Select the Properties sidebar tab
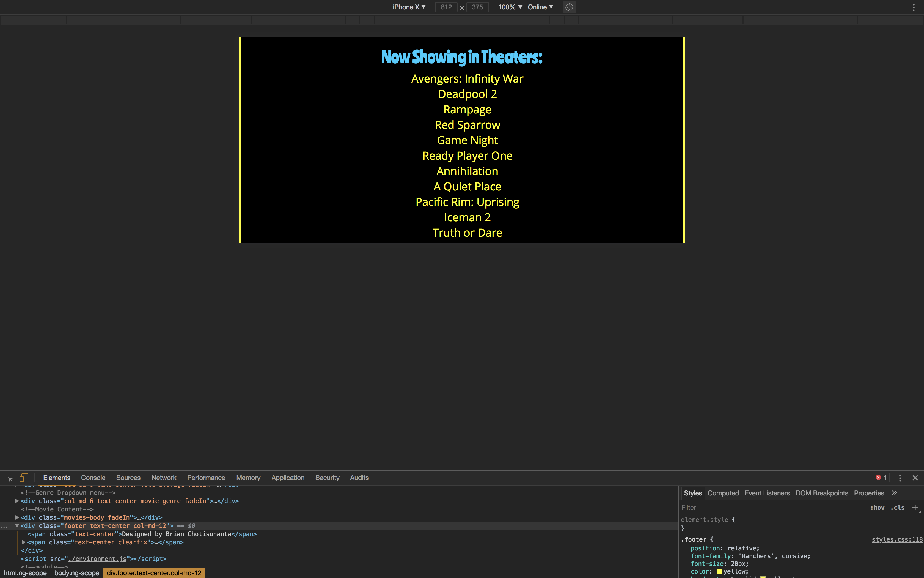Screen dimensions: 924x578 point(869,493)
